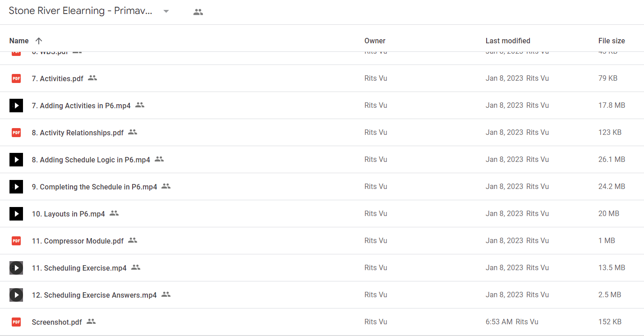This screenshot has height=336, width=644.
Task: Click the play thumbnail for 11. Scheduling Exercise.mp4
Action: 16,268
